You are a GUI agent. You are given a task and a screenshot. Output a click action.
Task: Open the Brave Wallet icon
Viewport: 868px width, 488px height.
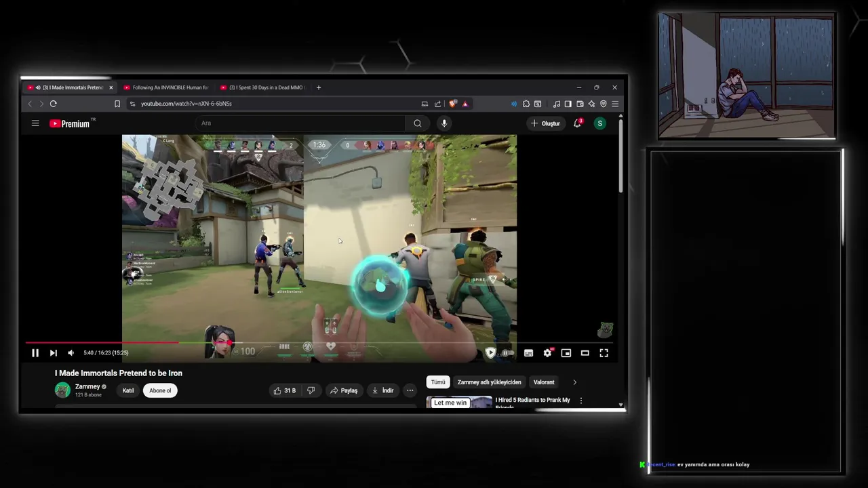pos(580,104)
